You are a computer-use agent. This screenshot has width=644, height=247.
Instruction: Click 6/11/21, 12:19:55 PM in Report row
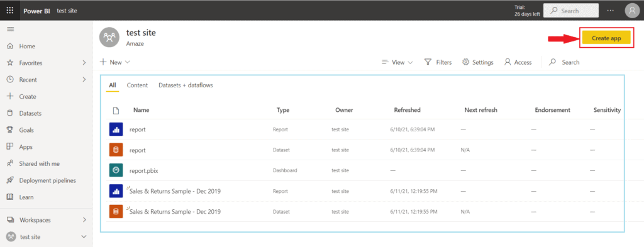coord(414,191)
